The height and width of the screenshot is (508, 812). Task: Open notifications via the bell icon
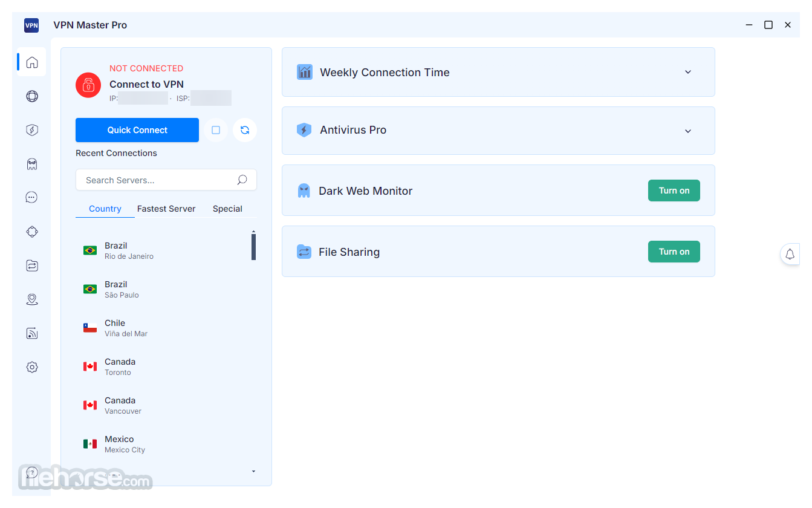click(790, 254)
